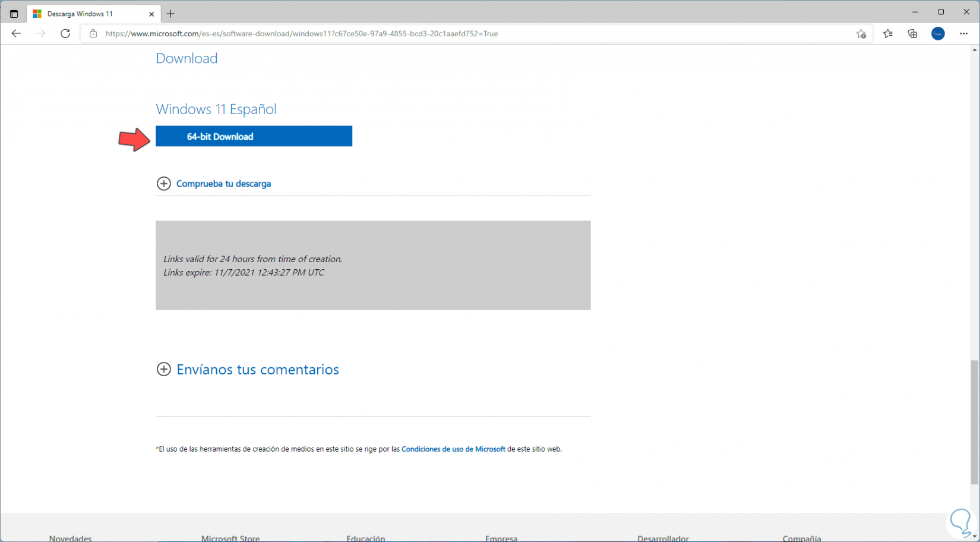Open the Favorites list
980x542 pixels.
click(x=888, y=34)
